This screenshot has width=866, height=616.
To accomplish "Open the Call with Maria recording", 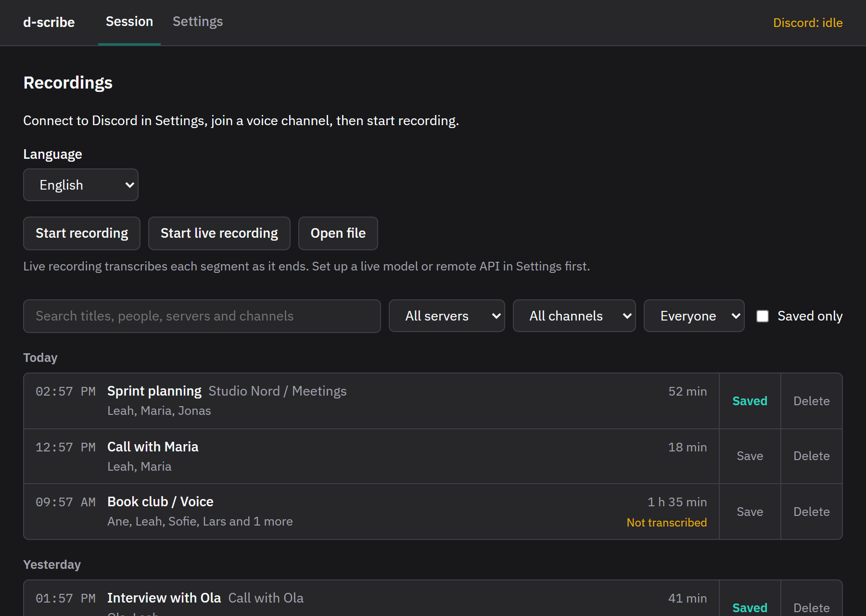I will 371,456.
